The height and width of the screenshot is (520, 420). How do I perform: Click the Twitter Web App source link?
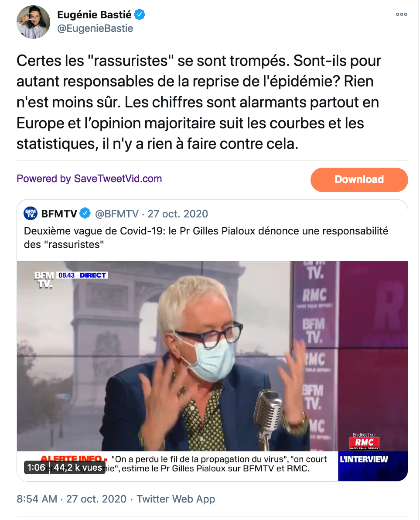click(176, 499)
